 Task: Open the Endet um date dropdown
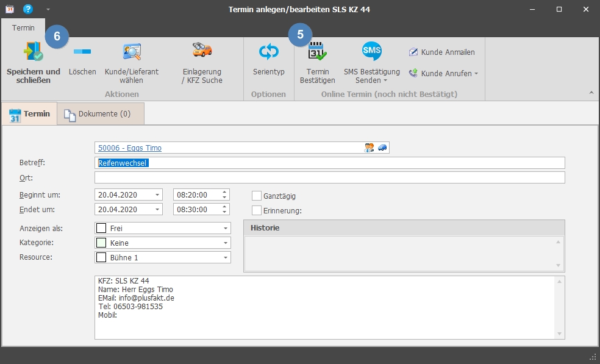click(x=157, y=209)
